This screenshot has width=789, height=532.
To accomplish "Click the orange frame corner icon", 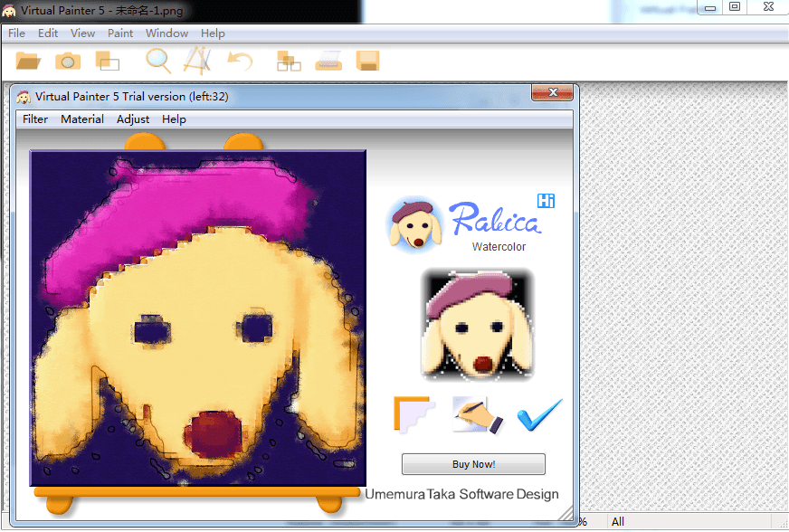I will [414, 414].
